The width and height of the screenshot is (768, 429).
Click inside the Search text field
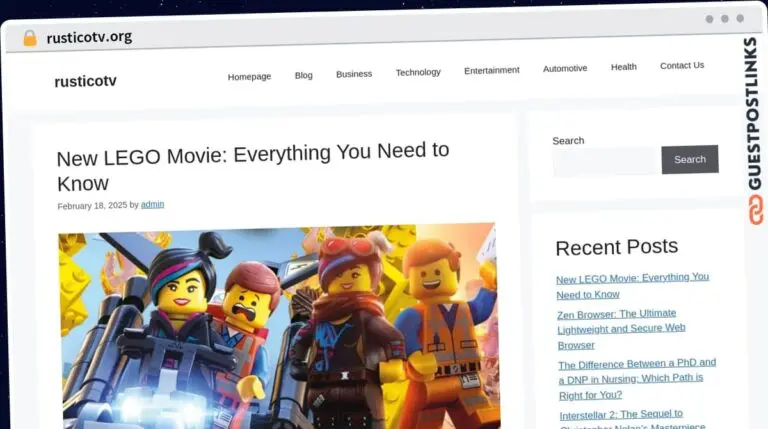(604, 160)
